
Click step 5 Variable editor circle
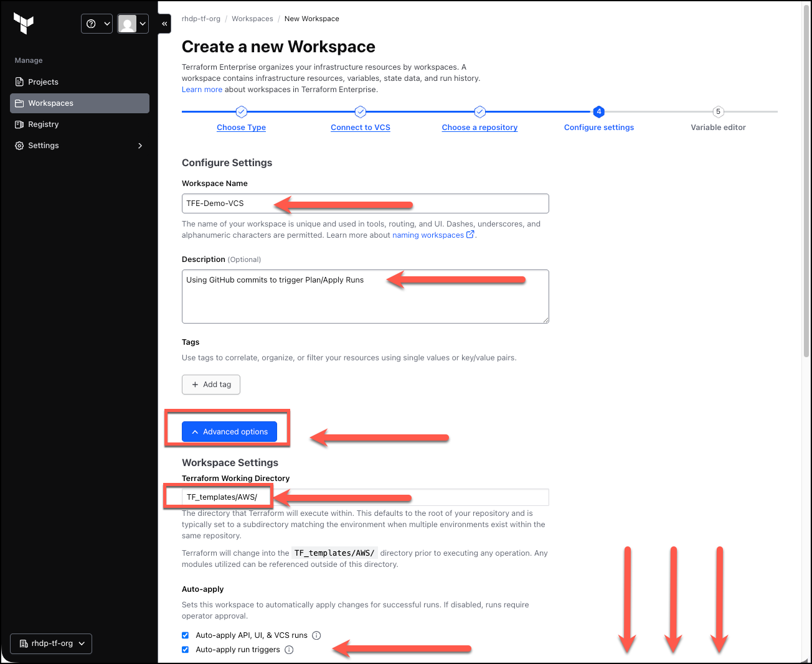(718, 112)
